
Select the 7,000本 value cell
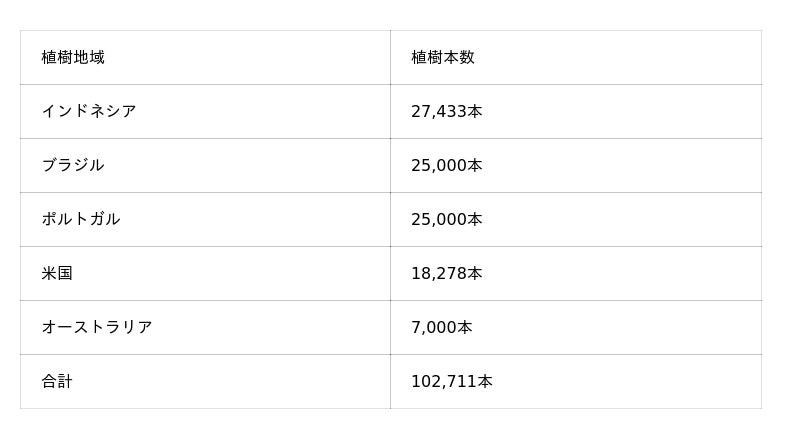[x=442, y=327]
